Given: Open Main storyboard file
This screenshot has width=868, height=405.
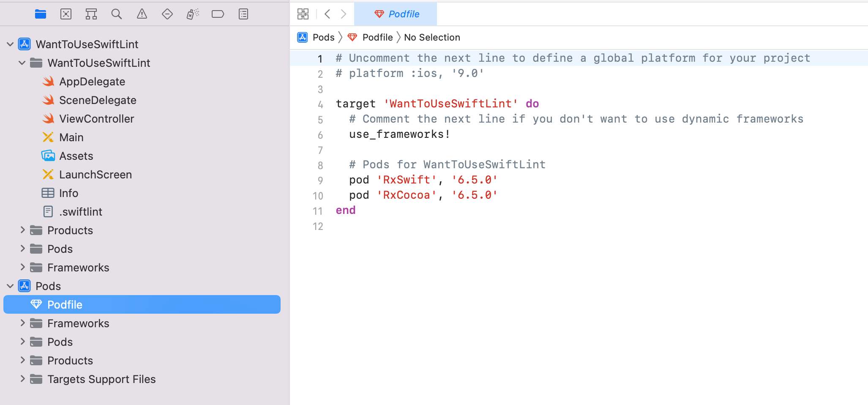Looking at the screenshot, I should 71,137.
